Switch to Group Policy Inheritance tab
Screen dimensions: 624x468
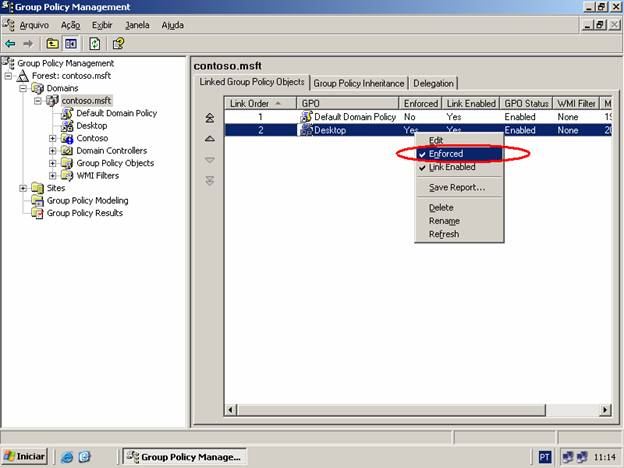[x=359, y=84]
